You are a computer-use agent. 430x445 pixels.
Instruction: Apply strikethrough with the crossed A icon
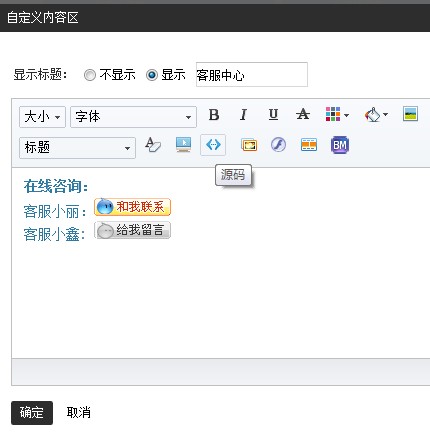(303, 115)
